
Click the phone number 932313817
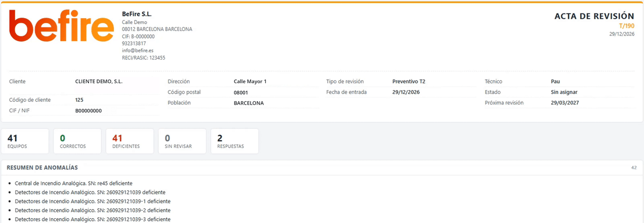click(134, 43)
